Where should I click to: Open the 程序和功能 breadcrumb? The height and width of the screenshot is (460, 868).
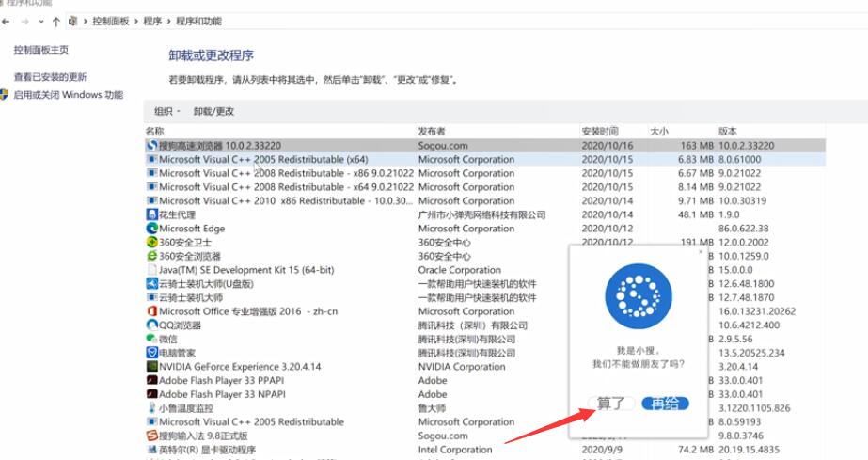click(198, 21)
